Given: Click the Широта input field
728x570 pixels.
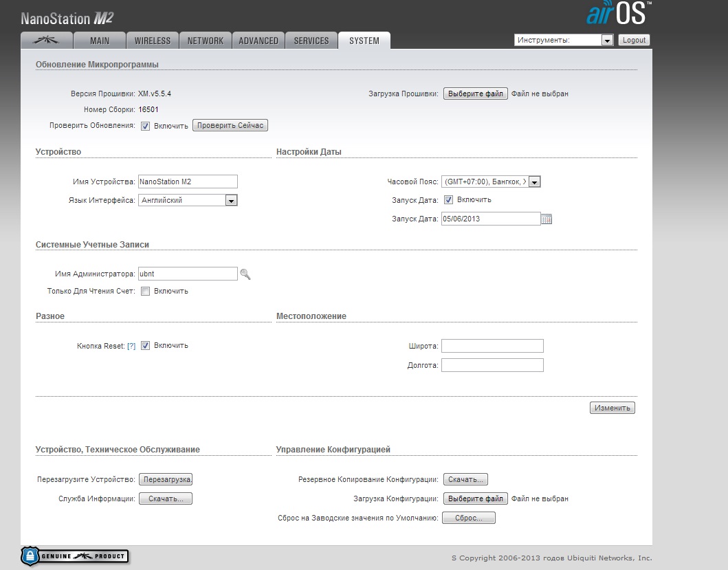Looking at the screenshot, I should (x=493, y=346).
